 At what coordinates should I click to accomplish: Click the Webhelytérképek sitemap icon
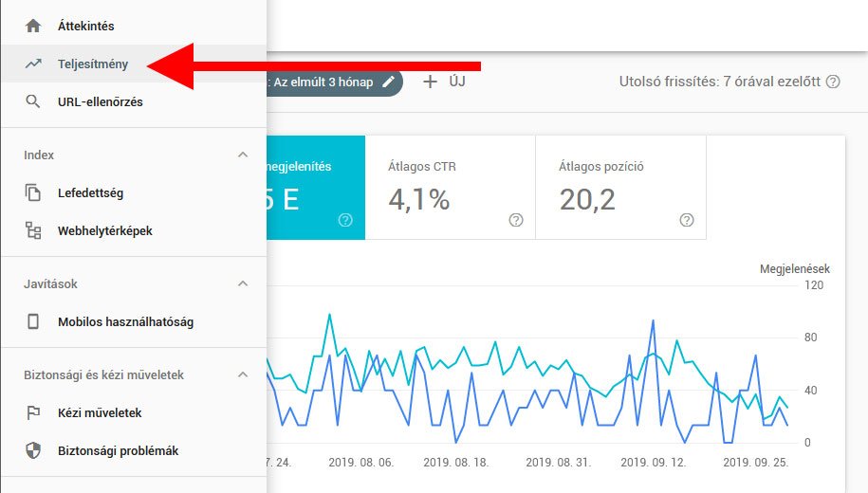[x=33, y=231]
